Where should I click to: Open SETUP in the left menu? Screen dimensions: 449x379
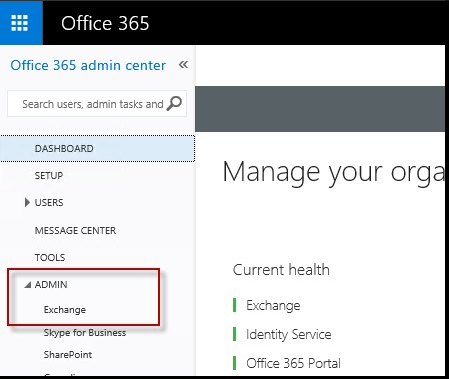coord(49,175)
